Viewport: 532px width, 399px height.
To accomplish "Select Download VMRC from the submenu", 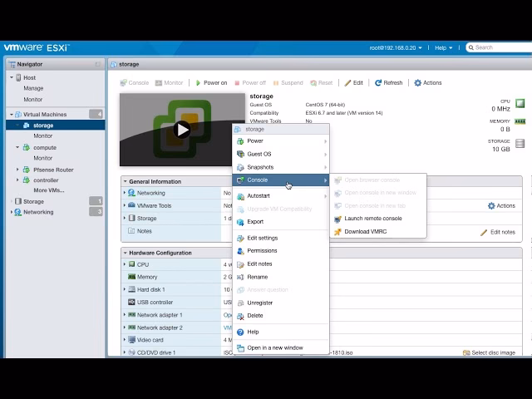I will tap(367, 232).
